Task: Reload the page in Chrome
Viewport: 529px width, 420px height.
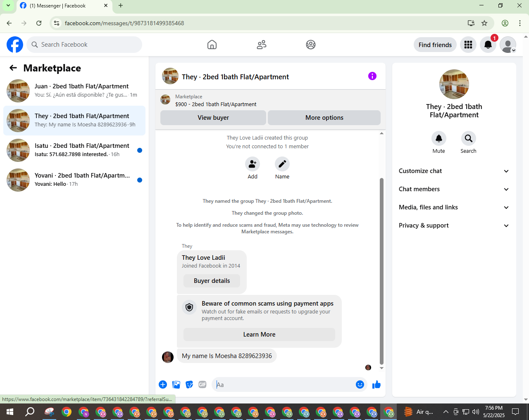Action: click(x=39, y=23)
